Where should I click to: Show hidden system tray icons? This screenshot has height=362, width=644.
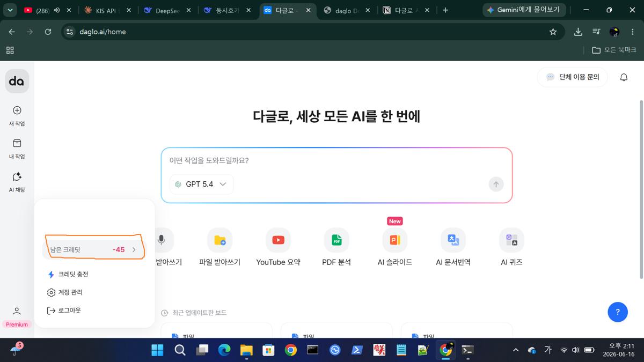pos(516,350)
